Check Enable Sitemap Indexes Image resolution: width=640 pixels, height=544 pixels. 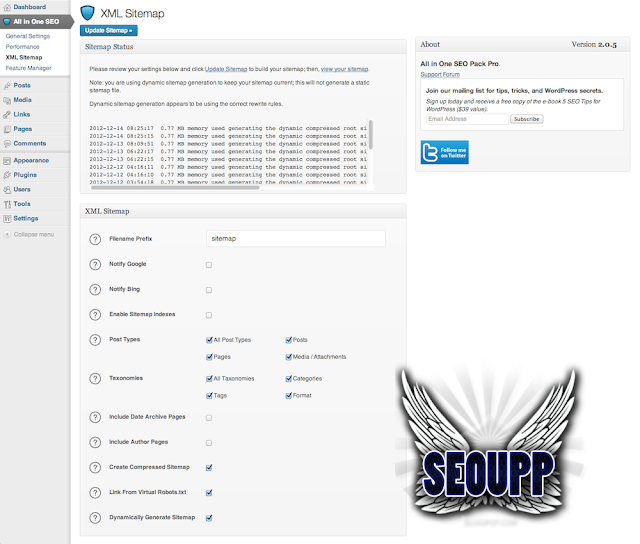(x=209, y=315)
